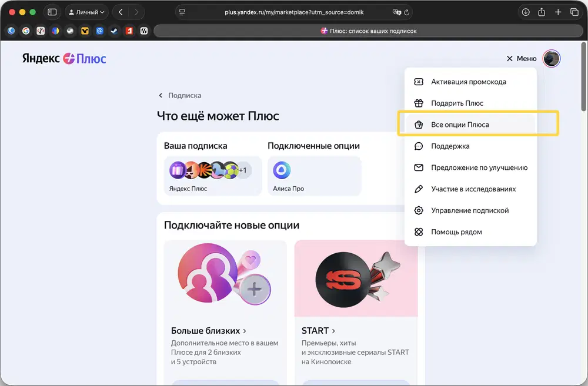The height and width of the screenshot is (386, 588).
Task: Close the menu with X Меню
Action: click(x=521, y=59)
